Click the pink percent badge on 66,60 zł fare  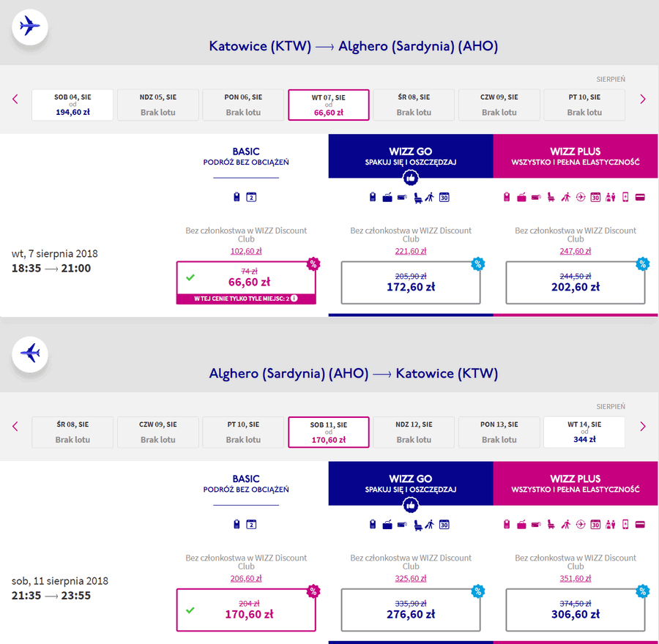(313, 263)
